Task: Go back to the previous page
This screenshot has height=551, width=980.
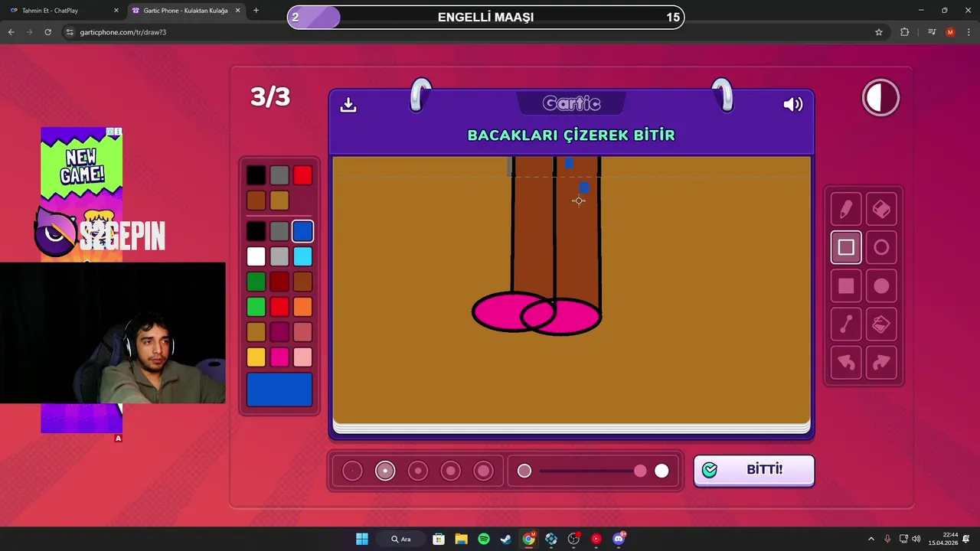Action: pyautogui.click(x=11, y=32)
